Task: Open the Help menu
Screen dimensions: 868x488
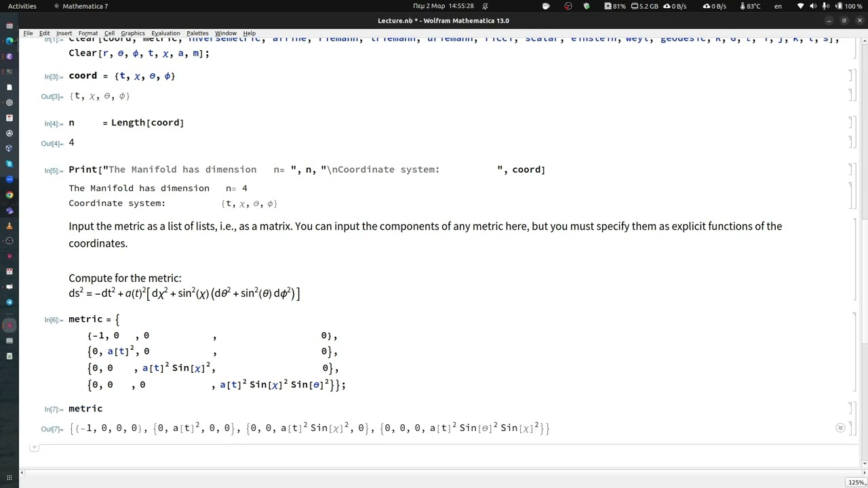Action: [250, 33]
